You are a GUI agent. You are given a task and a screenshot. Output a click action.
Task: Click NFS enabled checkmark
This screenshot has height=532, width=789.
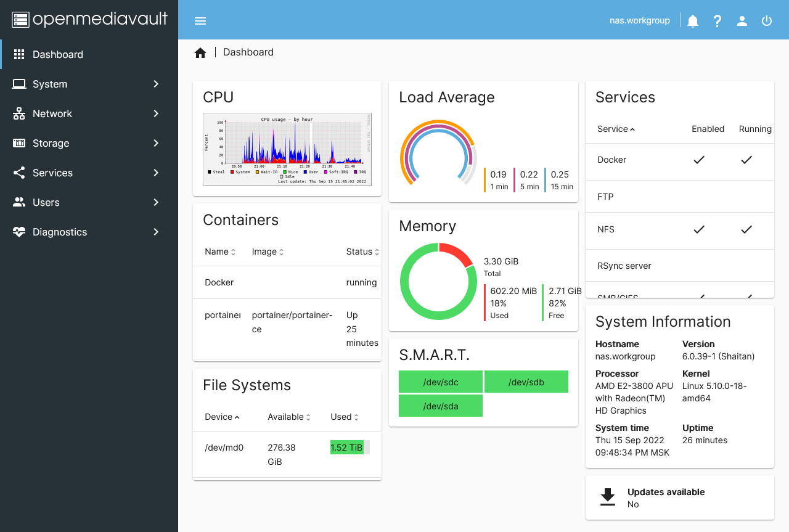699,229
